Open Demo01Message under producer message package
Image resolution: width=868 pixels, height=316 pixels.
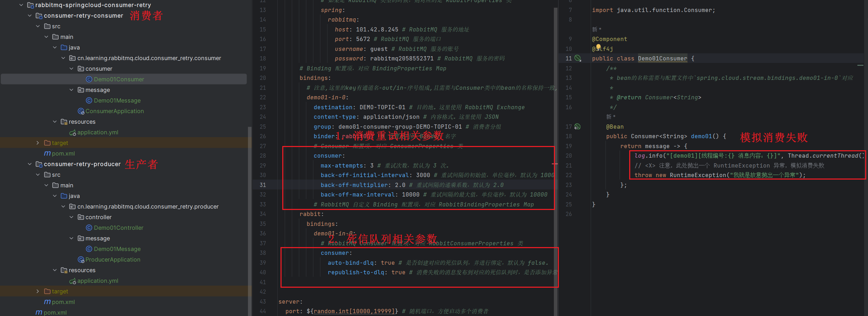117,249
